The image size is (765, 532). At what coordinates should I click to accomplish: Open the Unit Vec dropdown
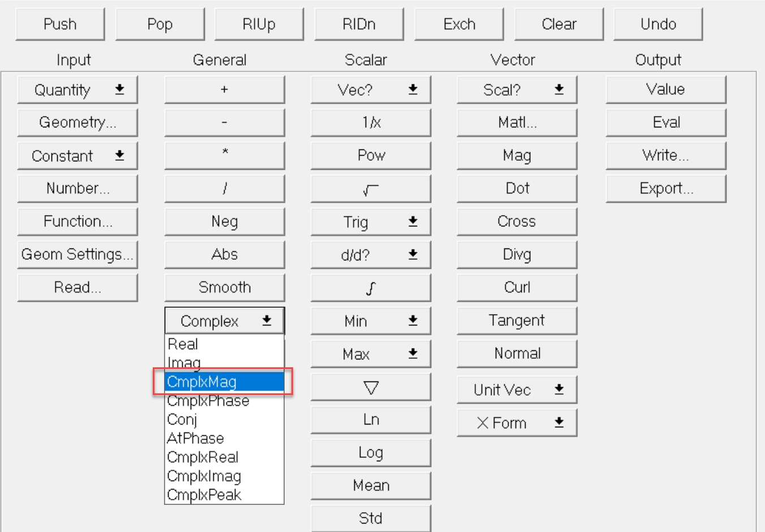517,390
